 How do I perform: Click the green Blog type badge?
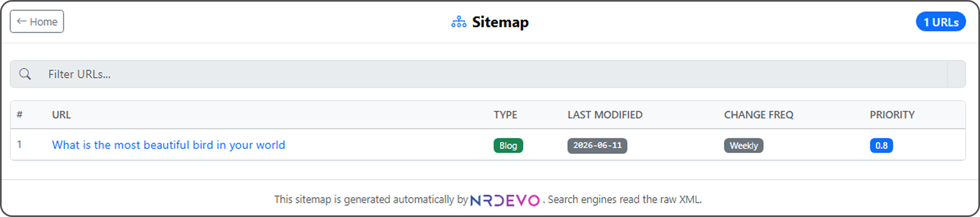tap(508, 145)
